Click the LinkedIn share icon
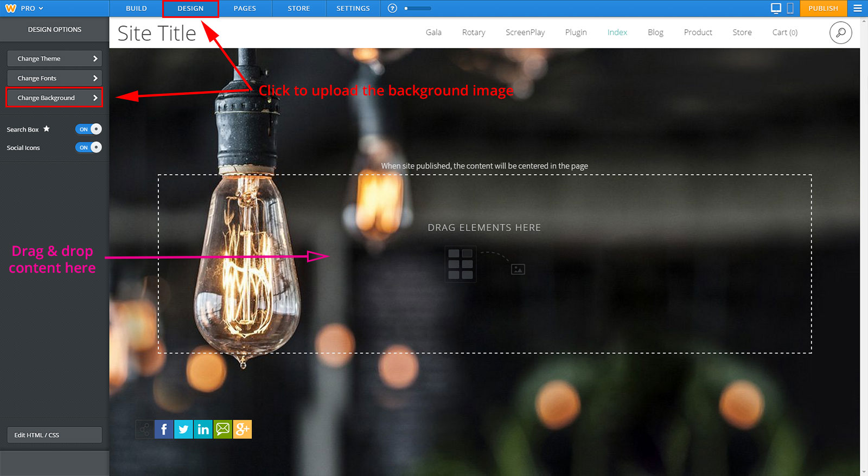 coord(203,429)
